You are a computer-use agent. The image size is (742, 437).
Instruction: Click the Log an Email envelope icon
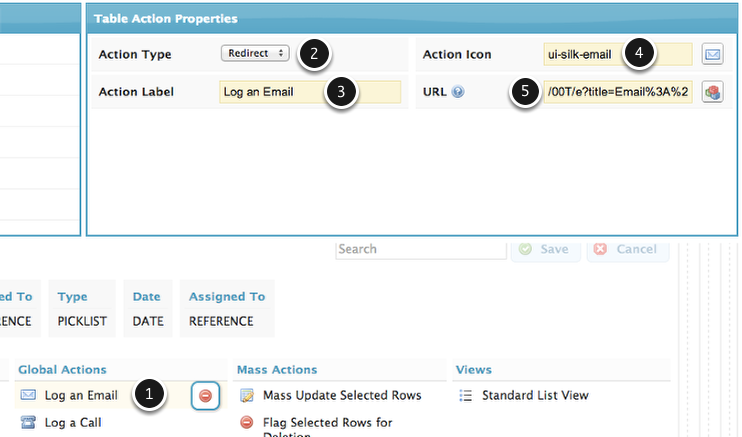tap(28, 396)
